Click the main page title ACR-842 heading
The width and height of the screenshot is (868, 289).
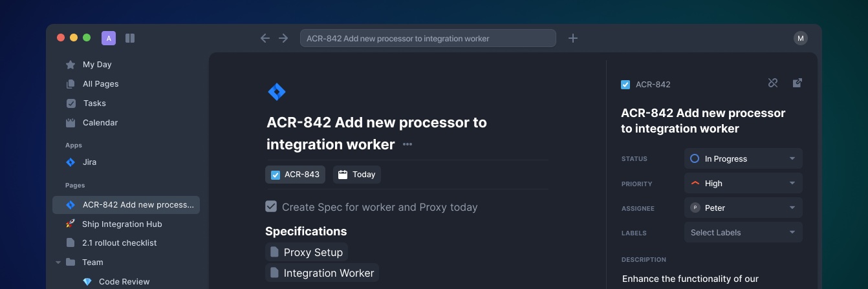376,133
